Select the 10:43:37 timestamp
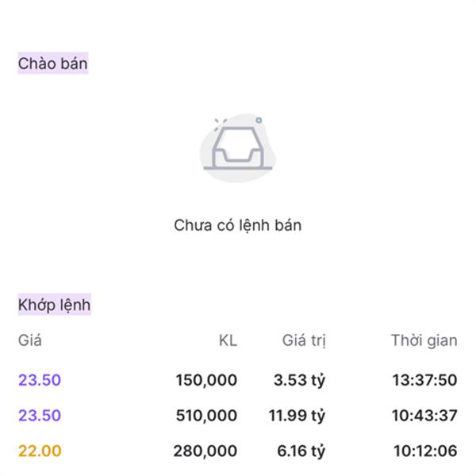The height and width of the screenshot is (476, 476). tap(424, 416)
